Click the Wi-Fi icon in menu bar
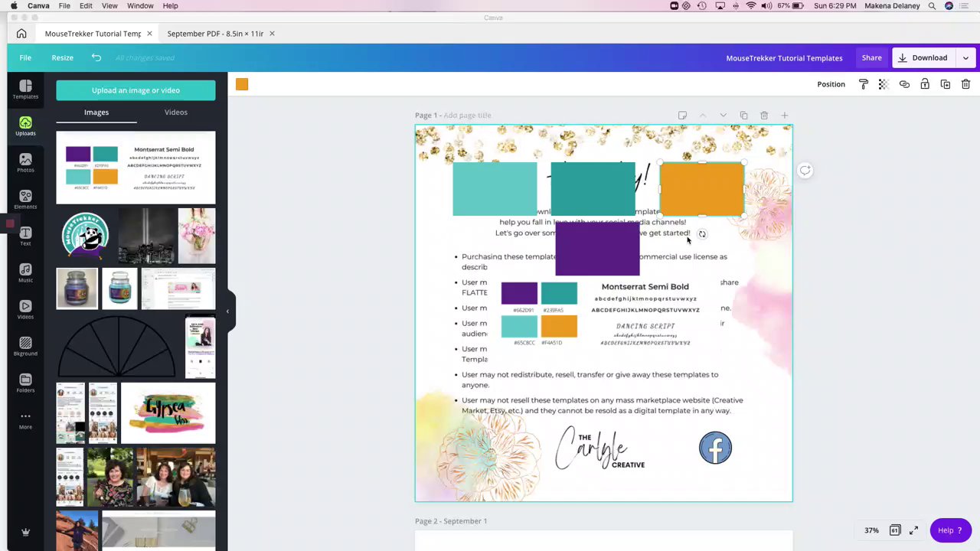This screenshot has width=980, height=551. click(x=751, y=6)
